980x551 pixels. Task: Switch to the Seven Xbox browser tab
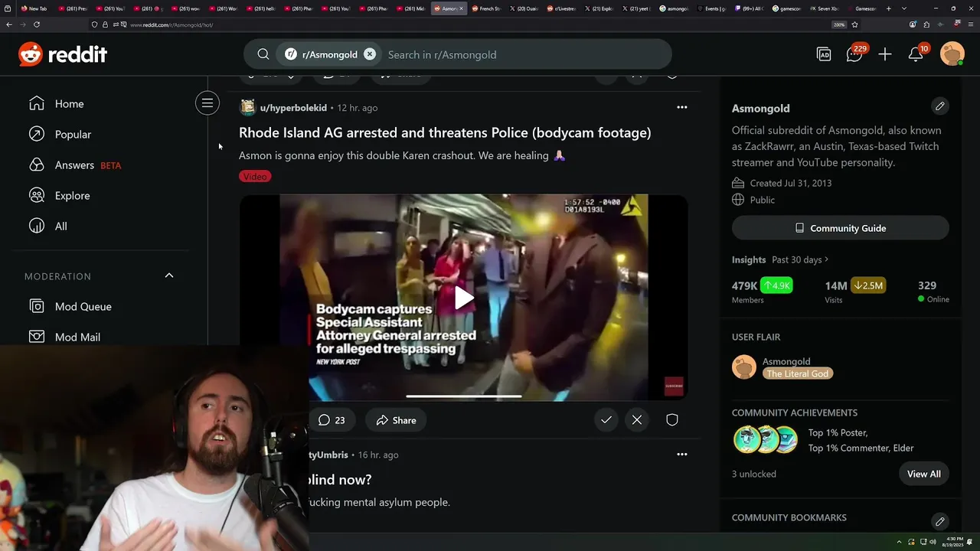click(x=828, y=8)
